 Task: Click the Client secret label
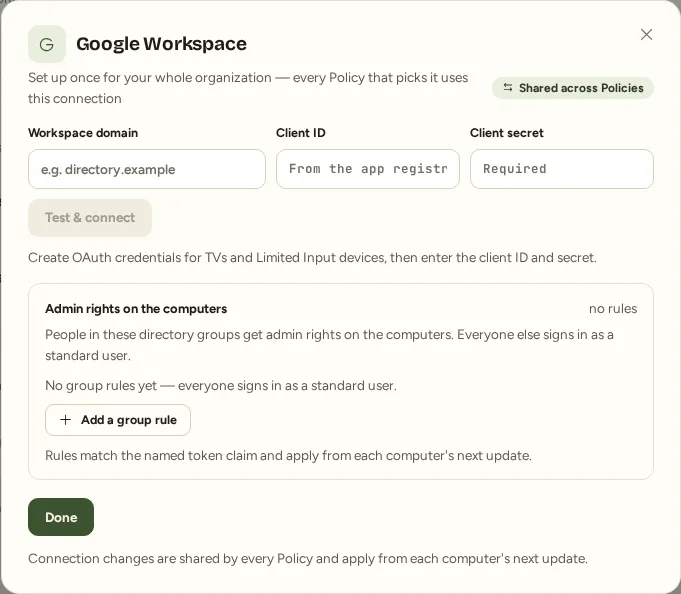coord(506,133)
